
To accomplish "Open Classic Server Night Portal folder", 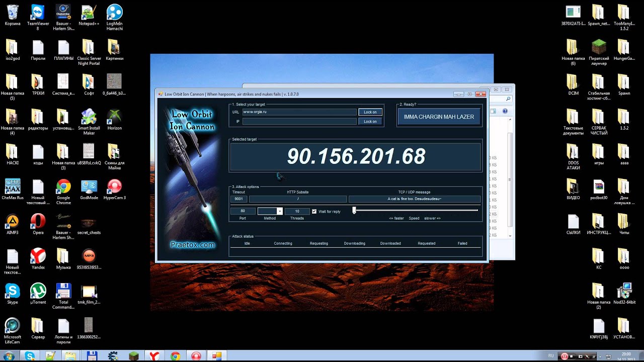I will coord(89,53).
